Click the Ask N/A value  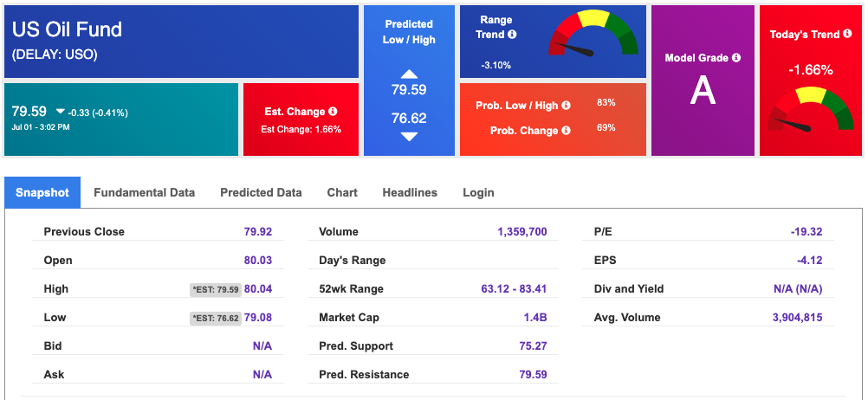point(262,375)
